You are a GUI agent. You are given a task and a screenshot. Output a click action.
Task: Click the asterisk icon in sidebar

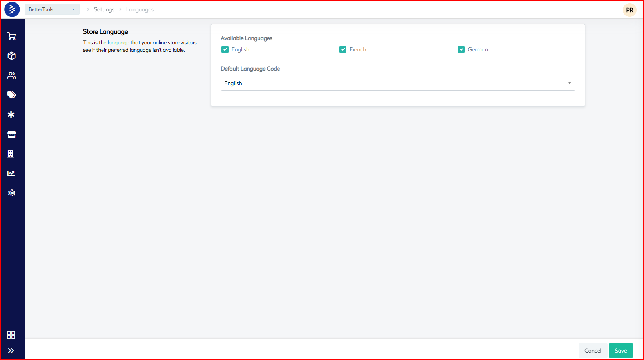(11, 115)
